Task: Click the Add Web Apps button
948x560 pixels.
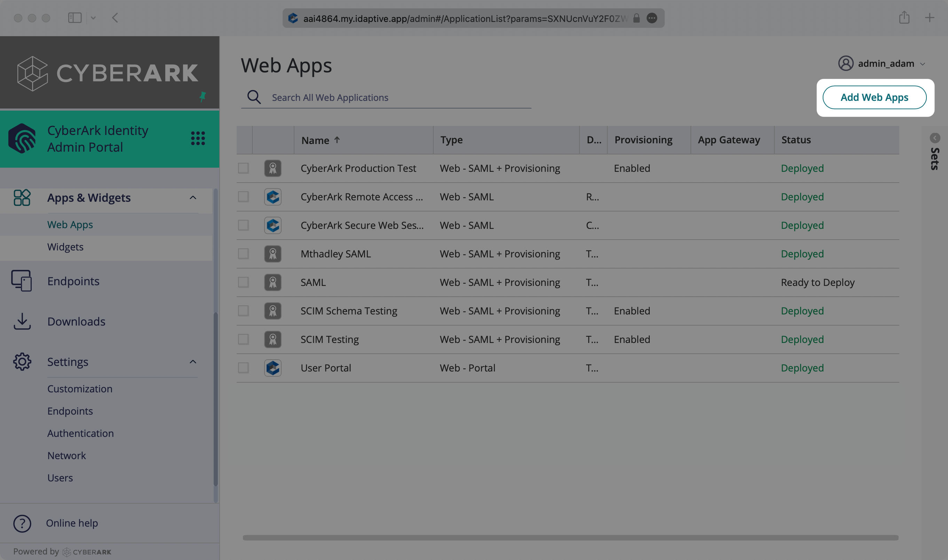Action: pyautogui.click(x=874, y=97)
